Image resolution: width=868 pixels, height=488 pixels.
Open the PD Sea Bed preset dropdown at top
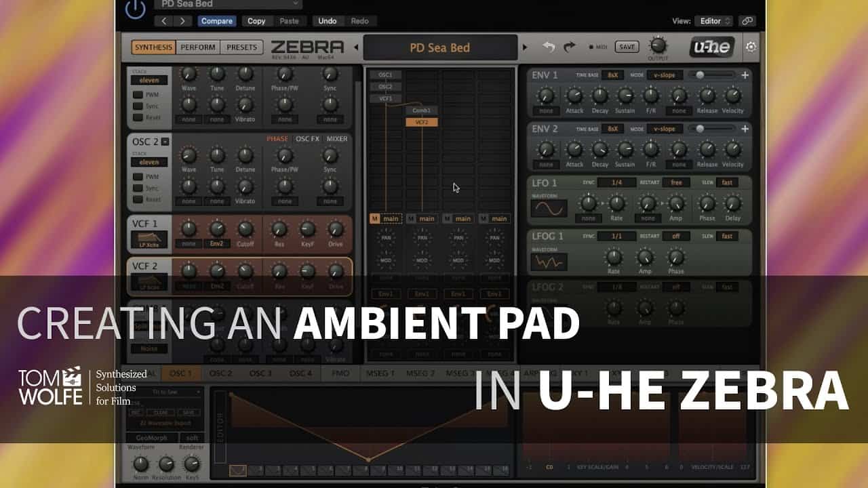click(229, 4)
